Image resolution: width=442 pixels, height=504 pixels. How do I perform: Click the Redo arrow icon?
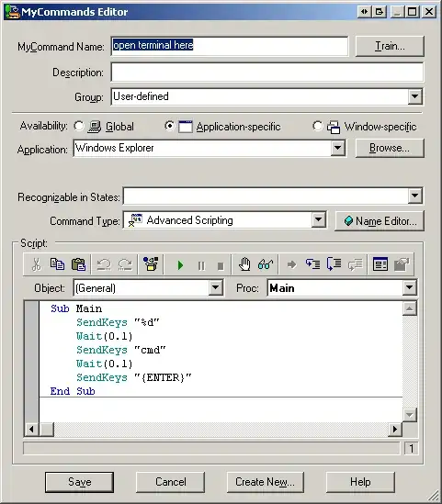(125, 265)
